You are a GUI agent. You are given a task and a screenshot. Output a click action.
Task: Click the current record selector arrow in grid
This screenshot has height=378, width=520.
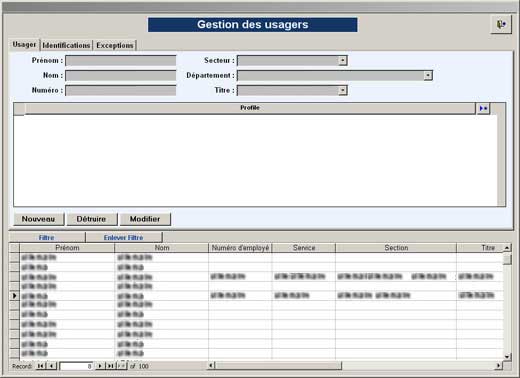coord(14,296)
